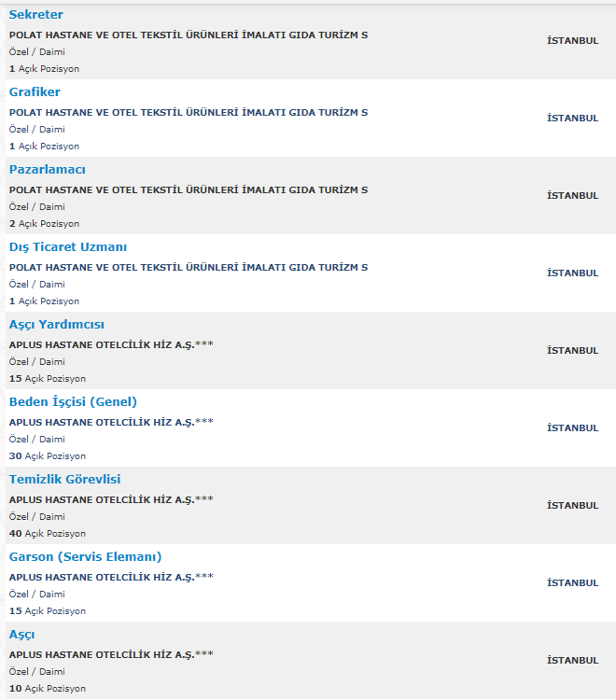The width and height of the screenshot is (616, 700).
Task: Click APLUS HASTANE company name under Temizlik Görevlisi
Action: click(x=111, y=499)
